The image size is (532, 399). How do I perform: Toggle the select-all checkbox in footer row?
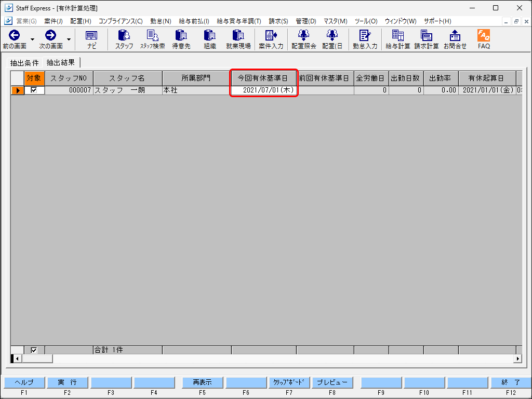click(x=34, y=350)
